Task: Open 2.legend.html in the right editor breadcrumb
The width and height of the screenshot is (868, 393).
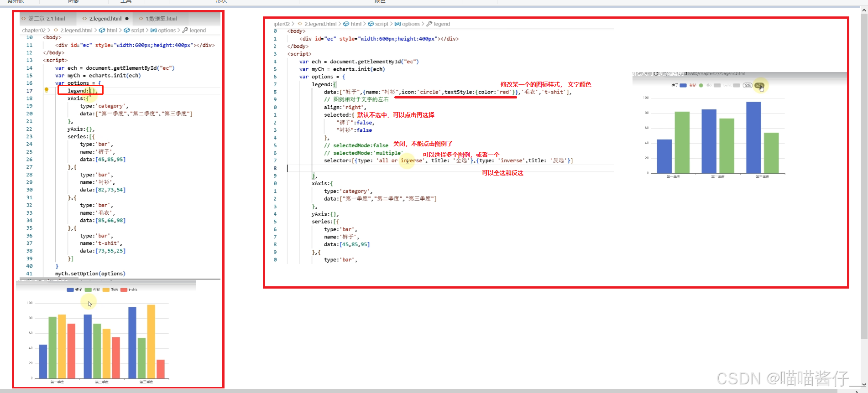Action: pos(320,24)
